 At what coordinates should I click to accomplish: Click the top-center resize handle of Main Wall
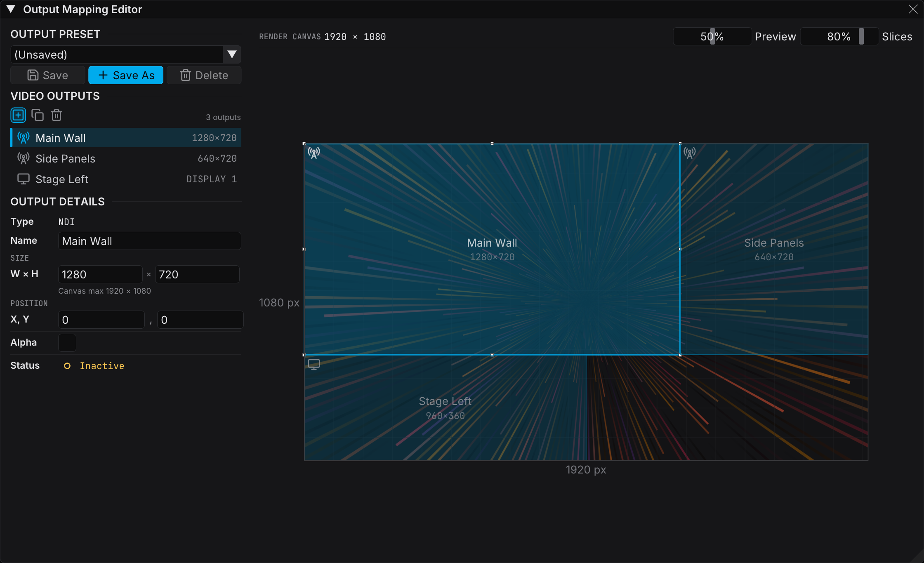tap(492, 144)
